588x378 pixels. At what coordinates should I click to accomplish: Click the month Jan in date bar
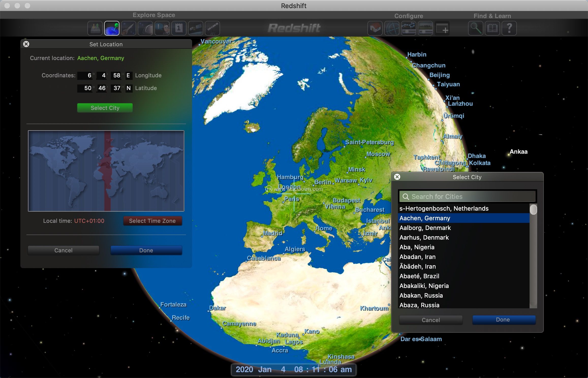265,369
